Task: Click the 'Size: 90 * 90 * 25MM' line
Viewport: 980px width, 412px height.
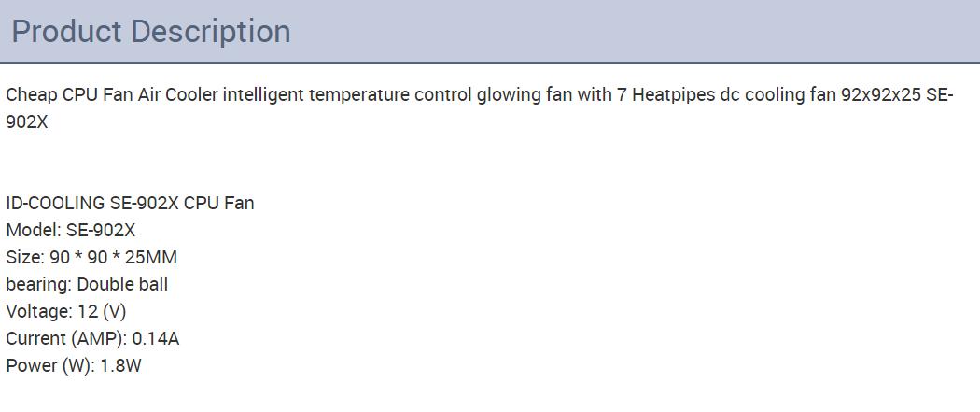Action: [x=91, y=257]
